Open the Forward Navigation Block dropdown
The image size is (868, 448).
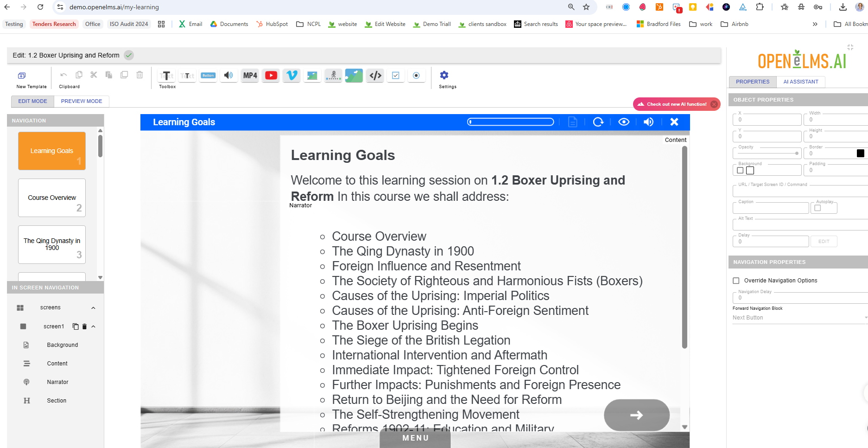[x=800, y=318]
